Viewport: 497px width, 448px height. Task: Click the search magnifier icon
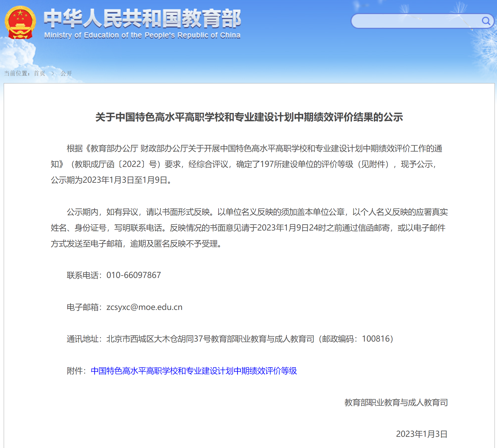(x=486, y=21)
